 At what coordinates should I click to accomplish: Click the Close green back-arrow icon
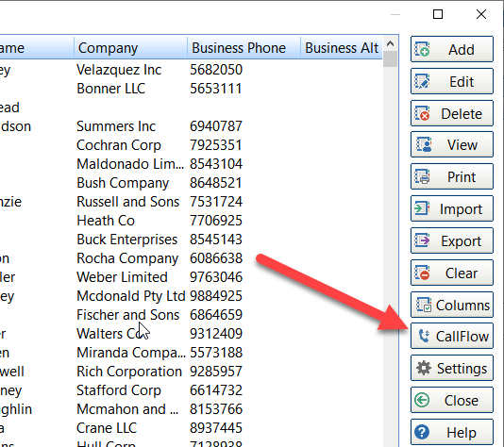[x=422, y=400]
